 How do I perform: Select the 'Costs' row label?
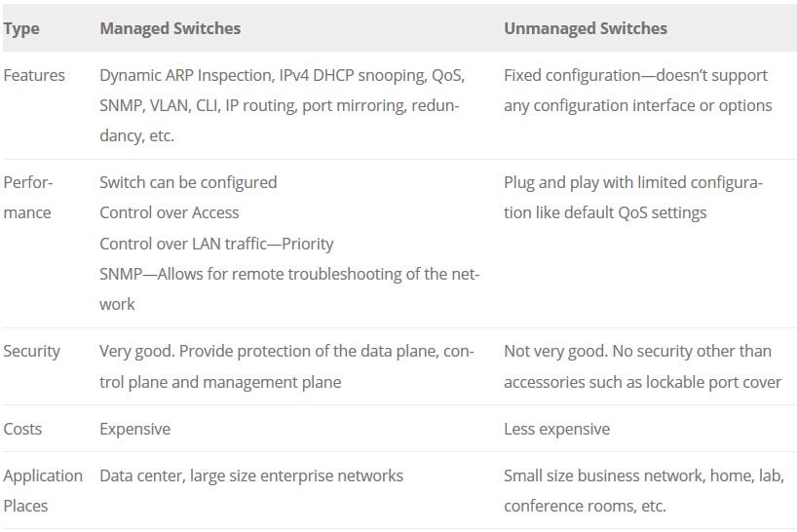[22, 429]
